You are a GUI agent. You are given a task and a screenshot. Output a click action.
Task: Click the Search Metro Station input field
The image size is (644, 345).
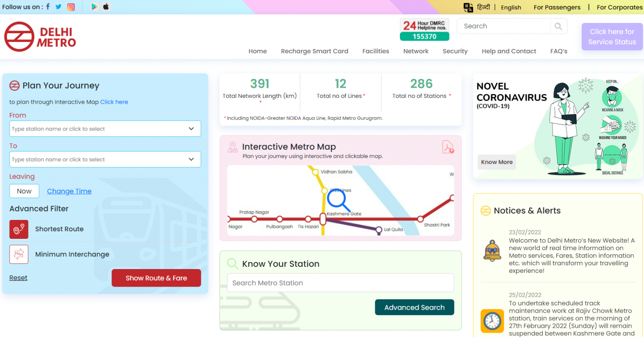click(x=340, y=282)
